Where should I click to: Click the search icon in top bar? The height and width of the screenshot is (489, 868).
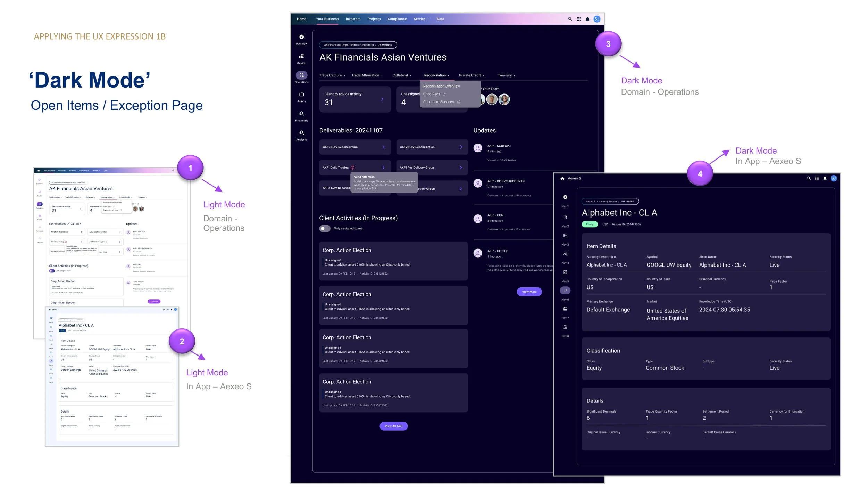tap(570, 19)
